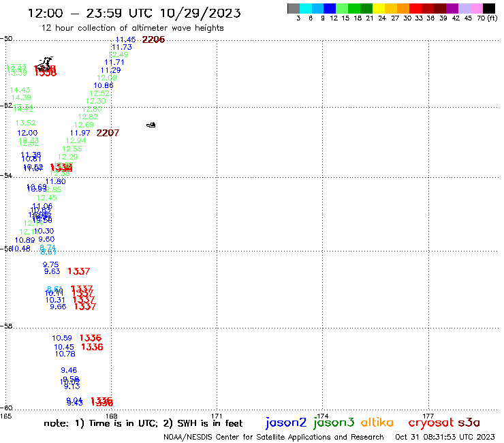Click red time stamp 1336 beside 10.59
504x443 pixels.
91,338
